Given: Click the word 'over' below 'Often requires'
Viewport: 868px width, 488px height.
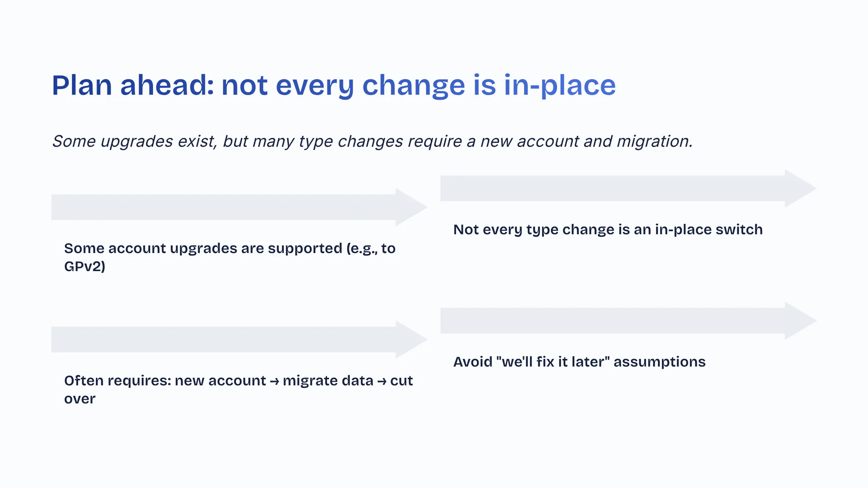Looking at the screenshot, I should tap(80, 399).
